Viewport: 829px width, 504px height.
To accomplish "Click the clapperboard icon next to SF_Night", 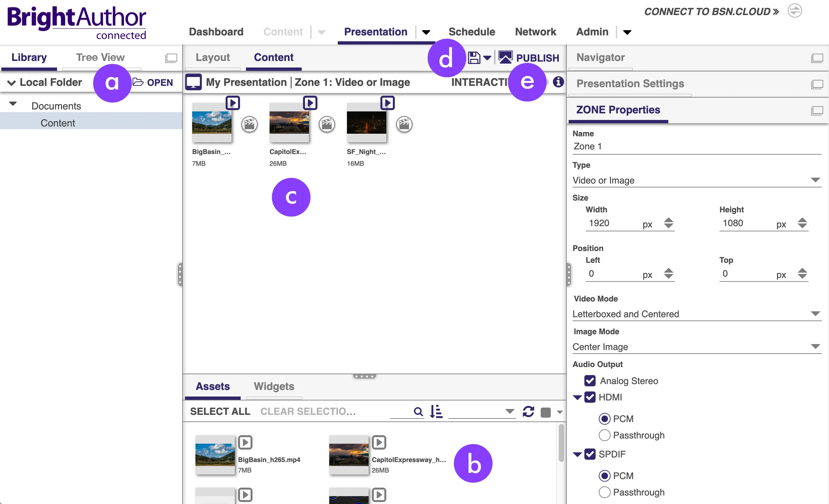I will click(x=404, y=125).
